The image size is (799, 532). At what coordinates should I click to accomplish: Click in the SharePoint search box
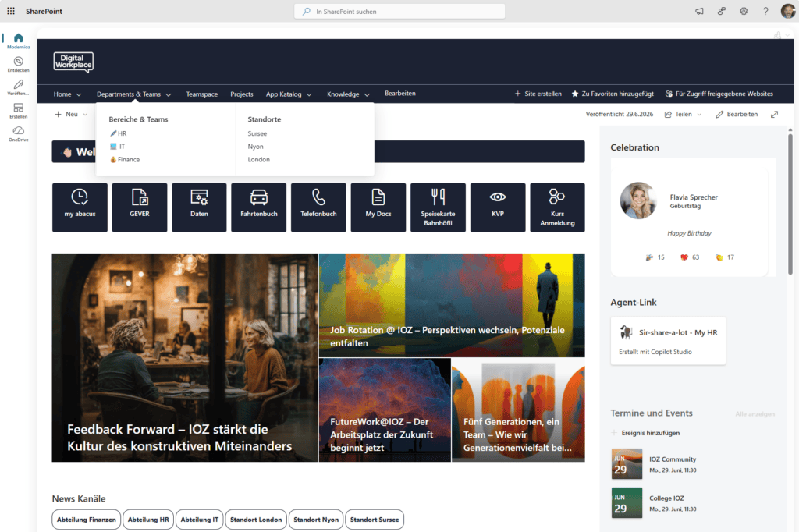tap(399, 11)
